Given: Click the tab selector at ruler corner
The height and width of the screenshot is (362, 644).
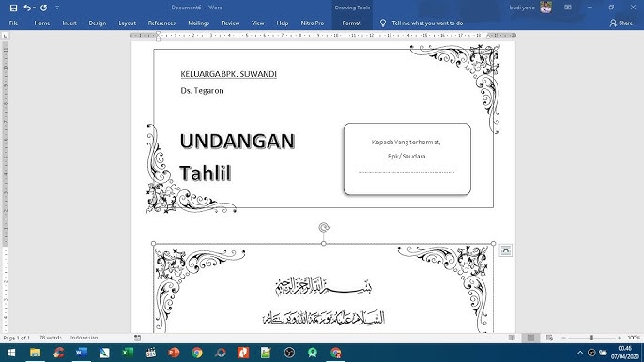Looking at the screenshot, I should click(x=5, y=36).
